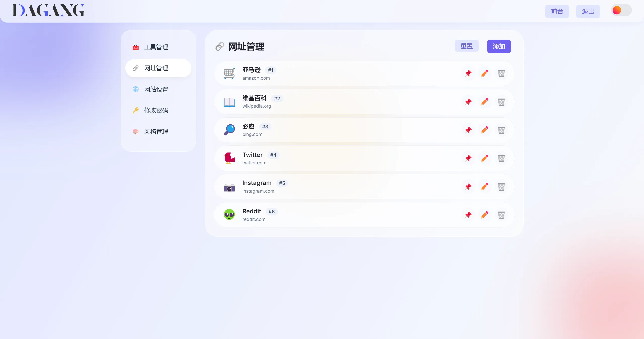Toggle the dark mode theme switch
This screenshot has height=339, width=644.
(621, 10)
